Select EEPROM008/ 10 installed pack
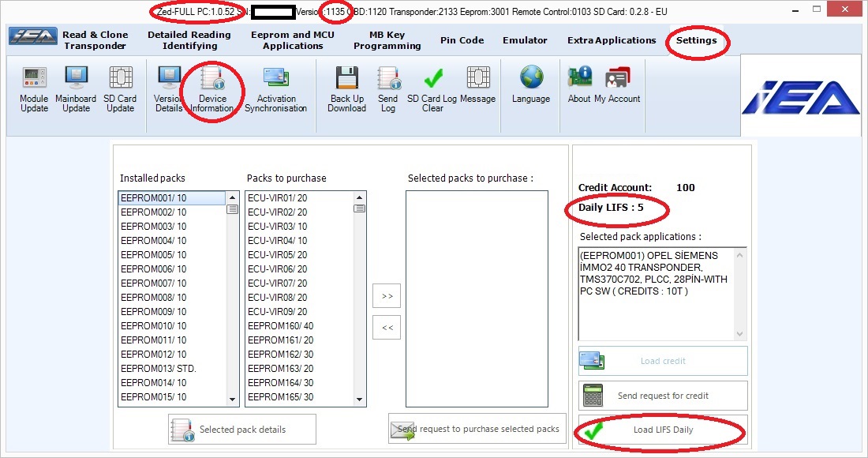Screen dimensions: 868x458 pyautogui.click(x=171, y=298)
